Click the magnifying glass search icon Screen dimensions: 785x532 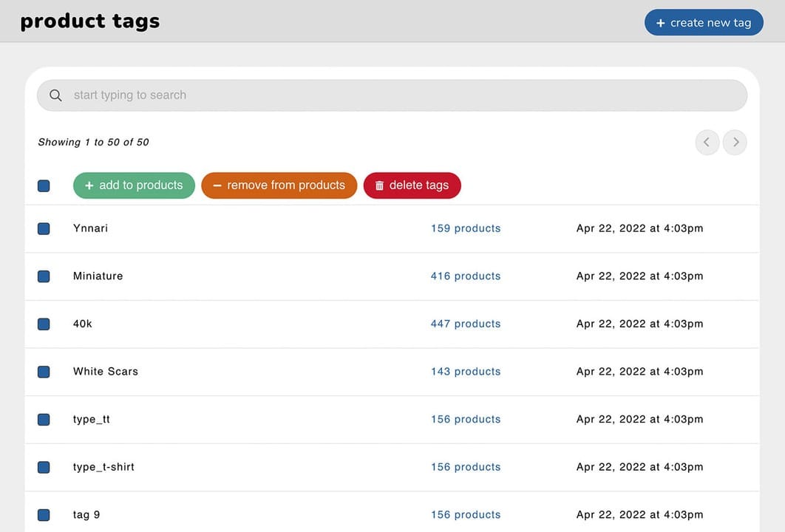click(55, 95)
